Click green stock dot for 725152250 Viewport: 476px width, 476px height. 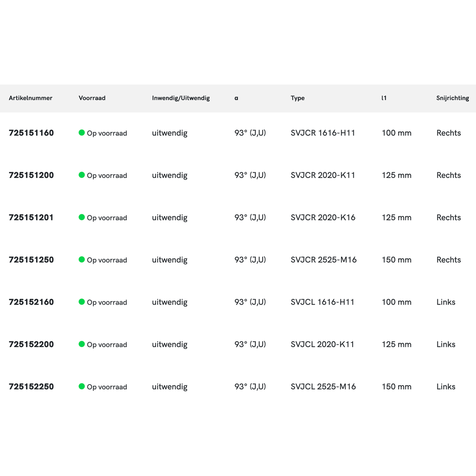[x=82, y=387]
